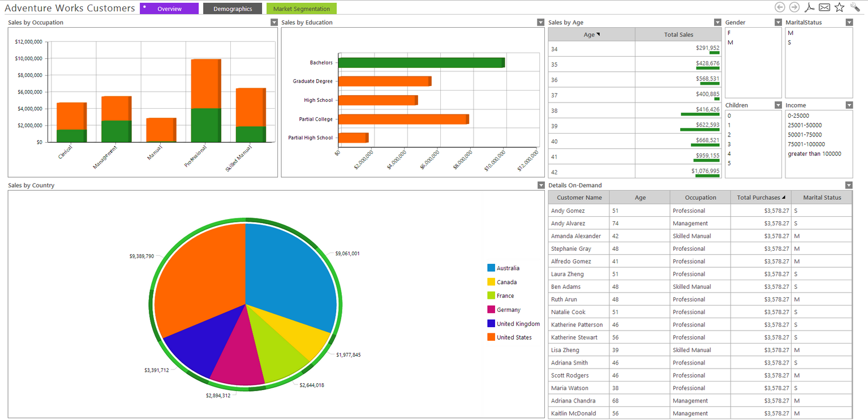
Task: Select Partial College bar
Action: point(403,119)
